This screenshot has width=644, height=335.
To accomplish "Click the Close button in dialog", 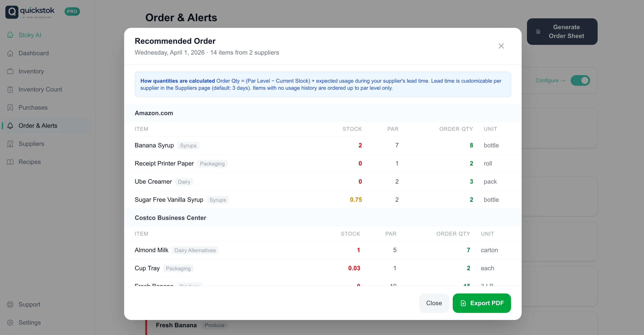I will click(x=434, y=303).
